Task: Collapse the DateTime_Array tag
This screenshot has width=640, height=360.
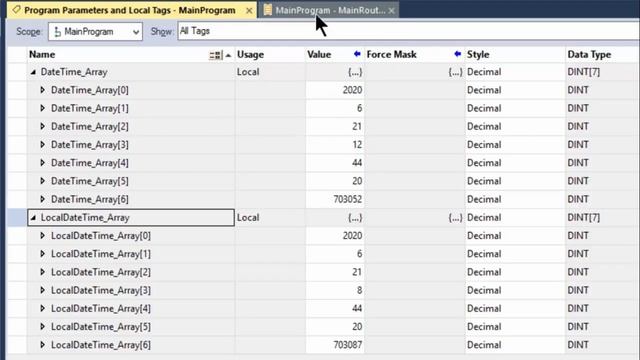Action: [33, 72]
